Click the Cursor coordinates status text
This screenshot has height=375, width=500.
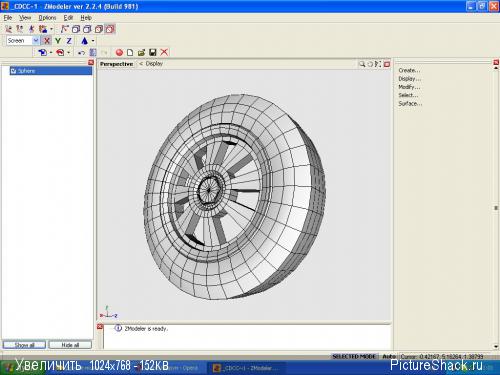point(442,356)
